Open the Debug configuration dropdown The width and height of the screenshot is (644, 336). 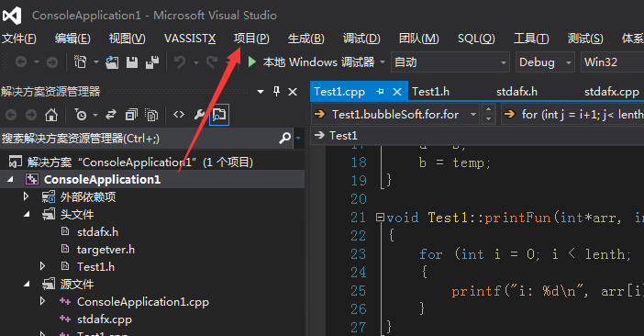(545, 62)
